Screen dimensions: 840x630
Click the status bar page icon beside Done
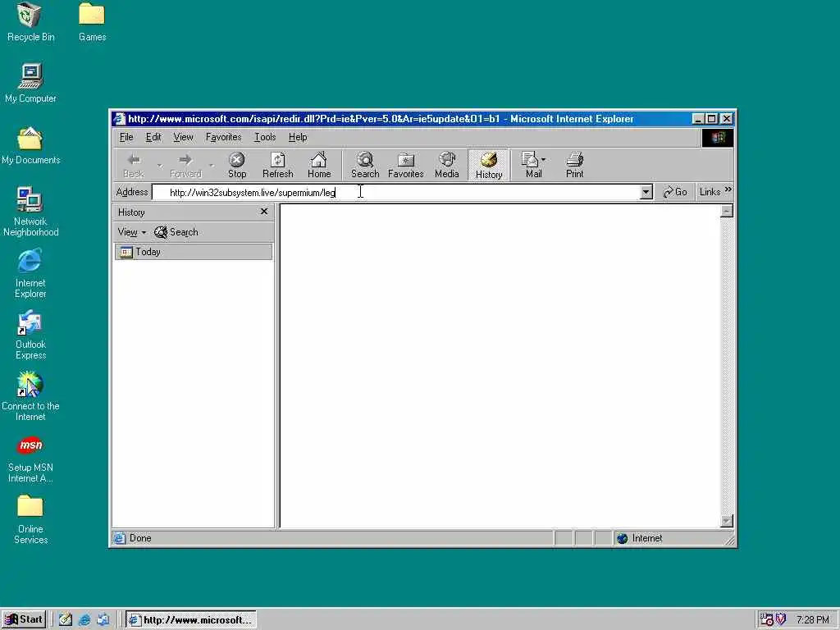tap(120, 538)
